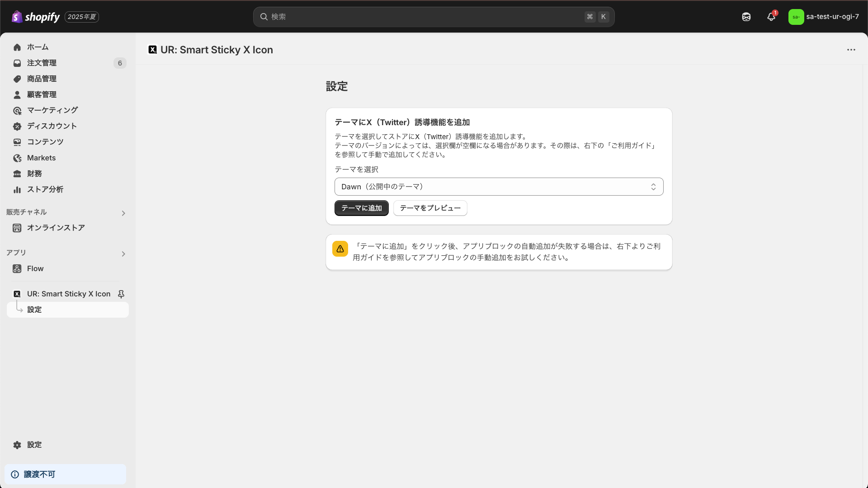Open the notifications bell
The height and width of the screenshot is (488, 868).
pyautogui.click(x=771, y=17)
